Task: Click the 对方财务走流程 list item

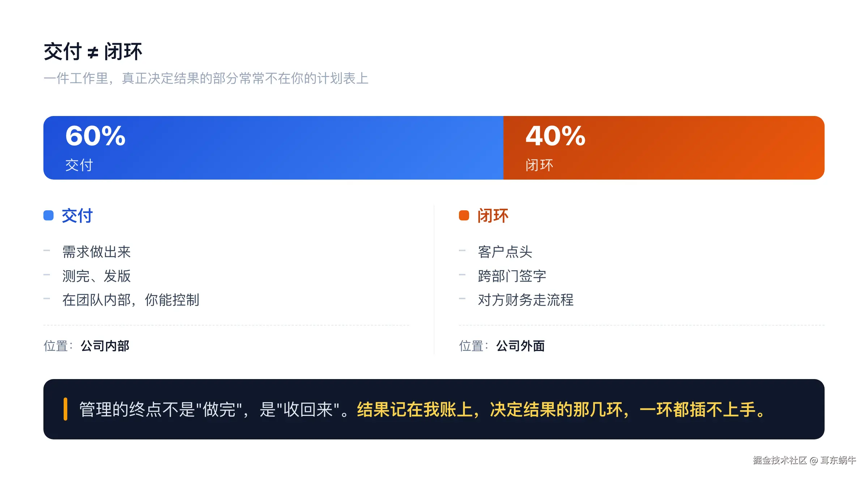Action: tap(526, 300)
